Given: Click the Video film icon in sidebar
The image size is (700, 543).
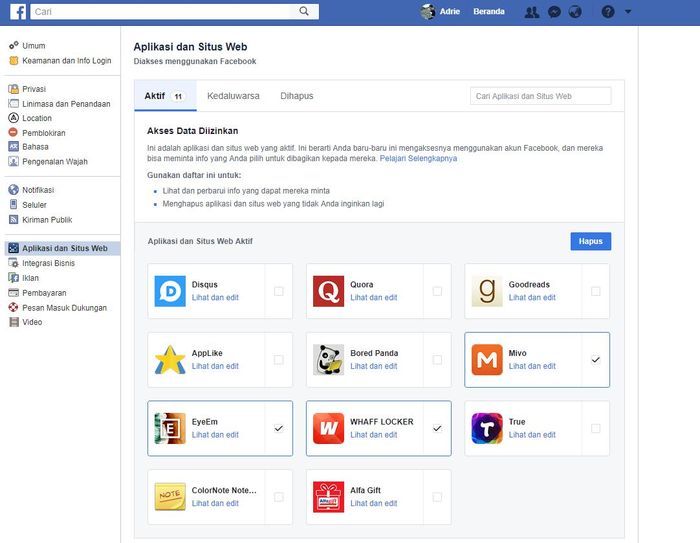Looking at the screenshot, I should click(14, 322).
